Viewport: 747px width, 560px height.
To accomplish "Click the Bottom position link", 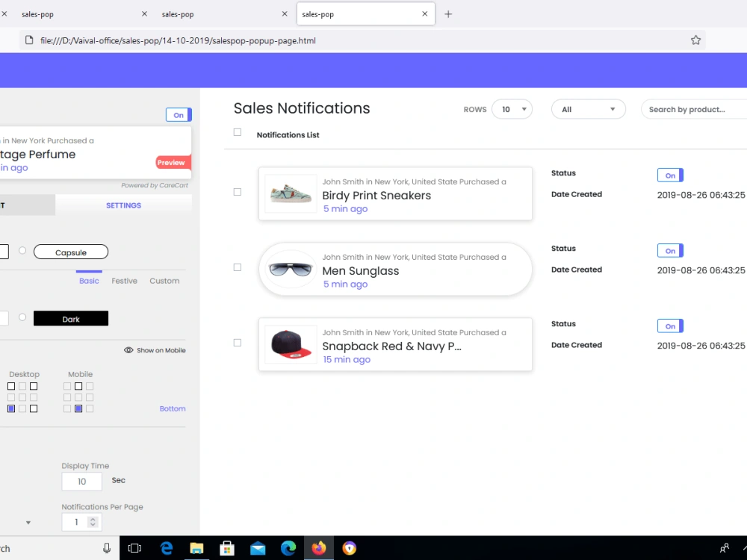I will [173, 408].
